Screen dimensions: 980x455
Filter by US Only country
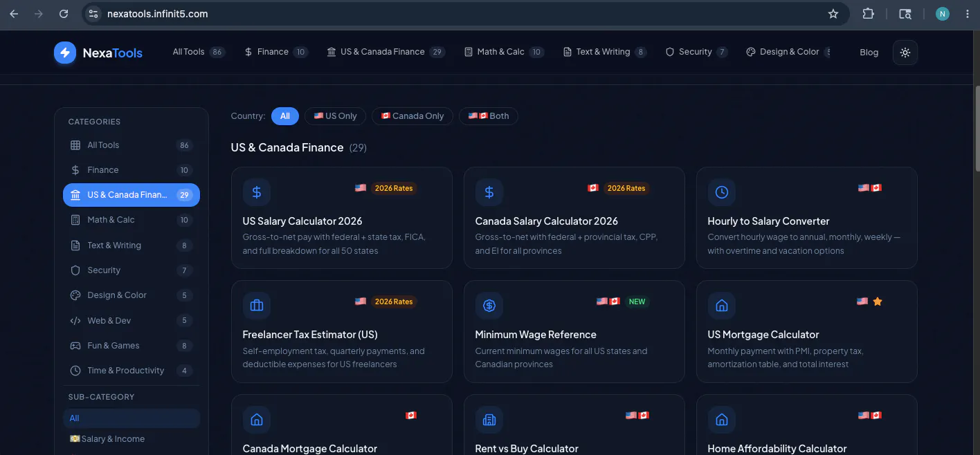pos(336,116)
